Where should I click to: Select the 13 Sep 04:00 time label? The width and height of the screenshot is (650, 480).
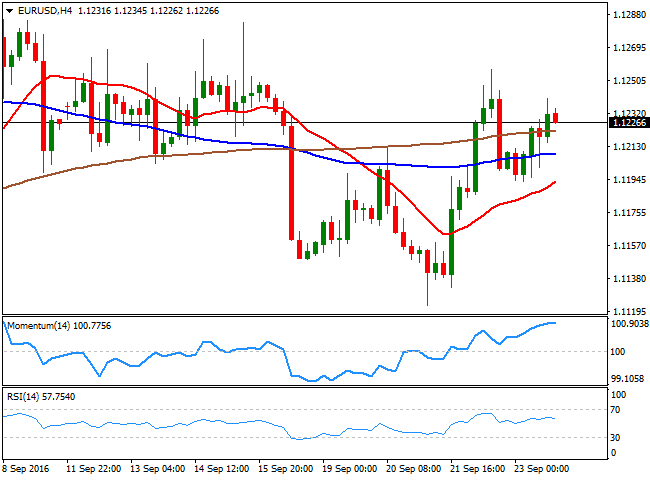158,469
